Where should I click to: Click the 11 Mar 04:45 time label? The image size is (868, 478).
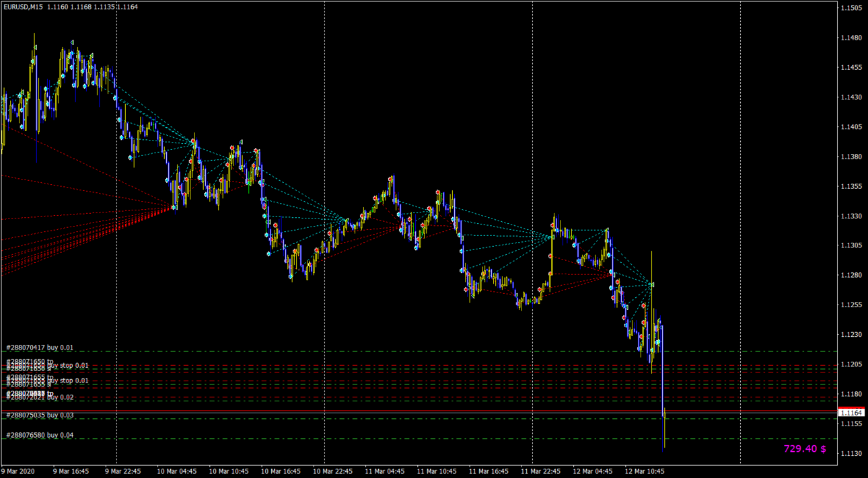click(x=385, y=471)
